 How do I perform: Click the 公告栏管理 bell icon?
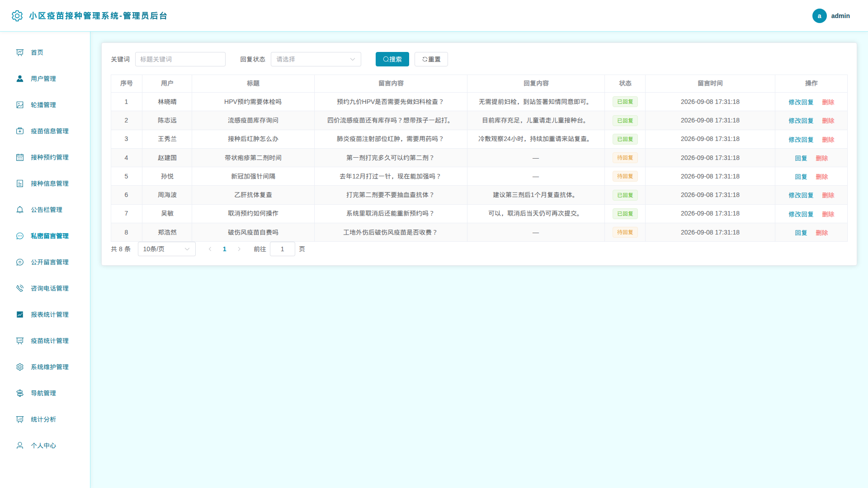tap(20, 210)
